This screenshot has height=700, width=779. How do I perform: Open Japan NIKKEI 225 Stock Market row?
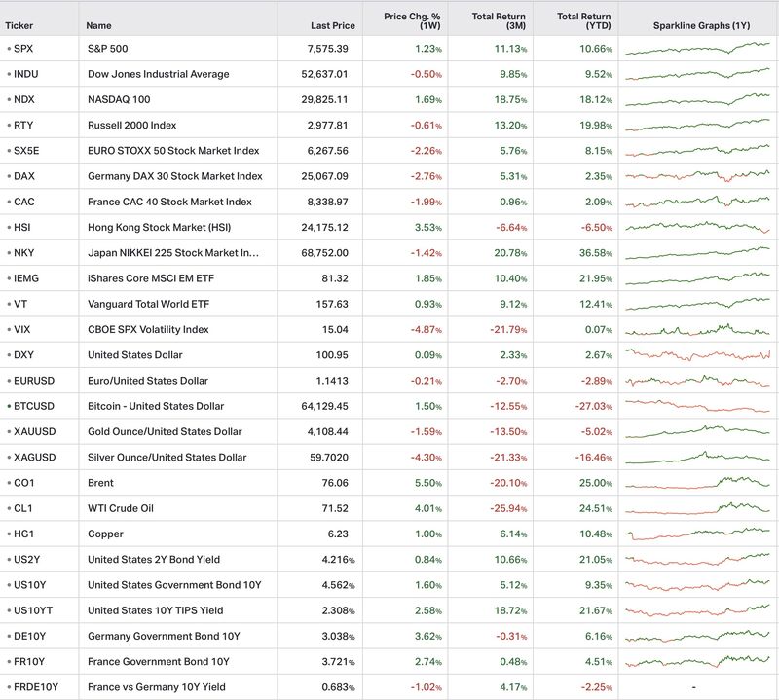click(389, 253)
